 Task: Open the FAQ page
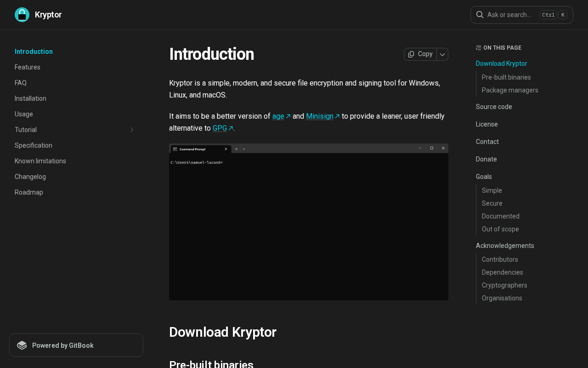point(21,83)
